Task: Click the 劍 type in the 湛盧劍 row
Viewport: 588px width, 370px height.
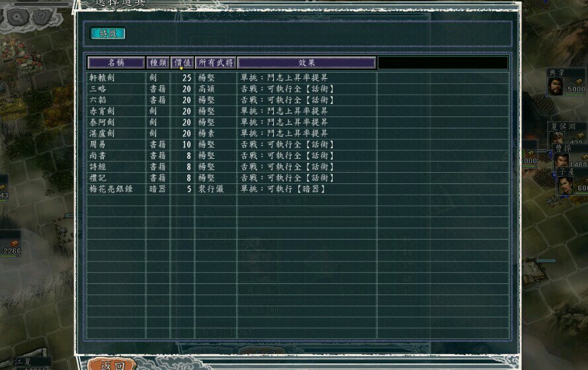Action: [x=153, y=133]
